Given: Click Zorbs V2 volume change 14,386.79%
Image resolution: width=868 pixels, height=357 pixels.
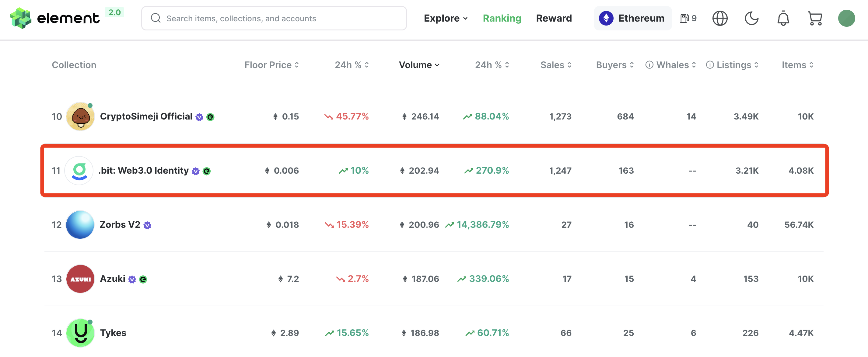Looking at the screenshot, I should (477, 225).
